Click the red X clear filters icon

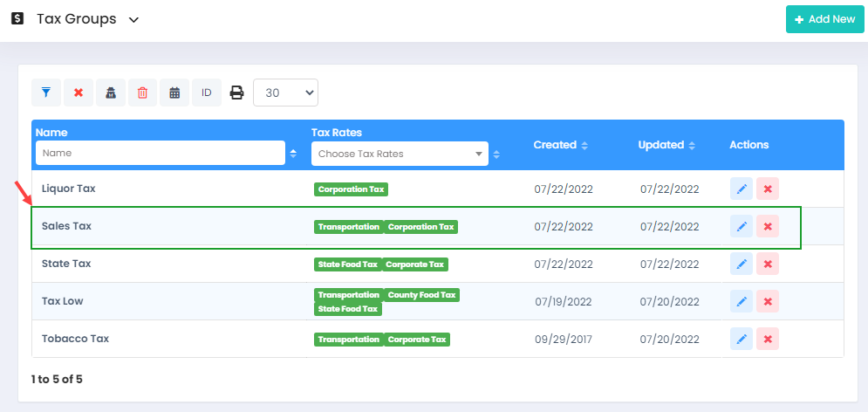(x=79, y=93)
